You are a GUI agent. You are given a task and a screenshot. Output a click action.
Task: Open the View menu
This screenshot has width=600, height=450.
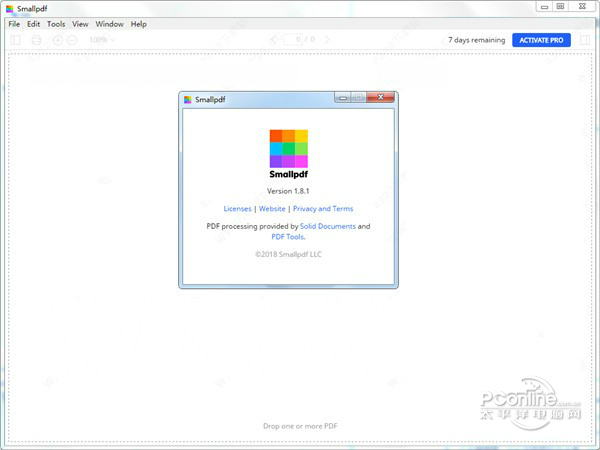tap(80, 24)
